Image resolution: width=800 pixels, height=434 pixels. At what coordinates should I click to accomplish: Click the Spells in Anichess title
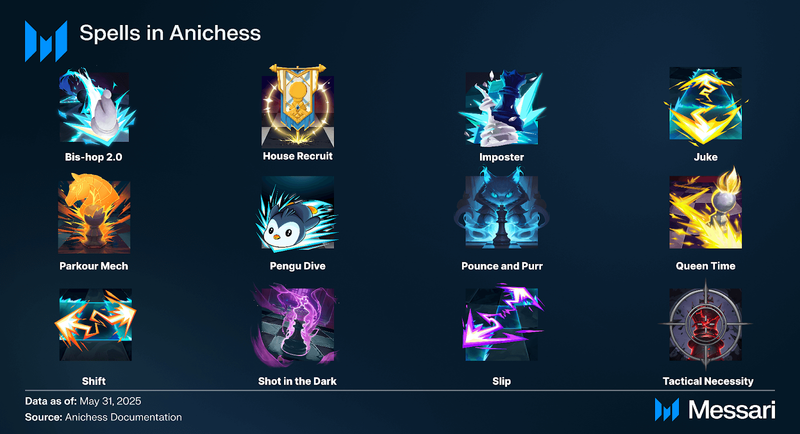pyautogui.click(x=170, y=33)
